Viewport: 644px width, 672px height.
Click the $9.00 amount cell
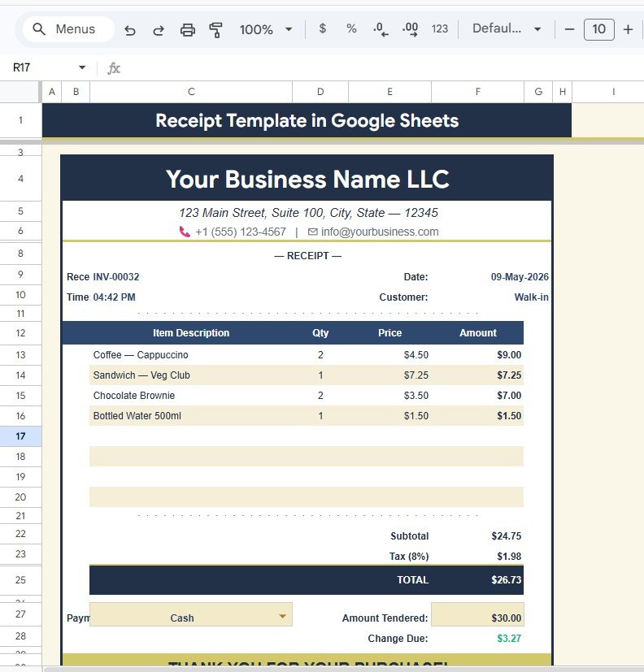click(x=477, y=355)
